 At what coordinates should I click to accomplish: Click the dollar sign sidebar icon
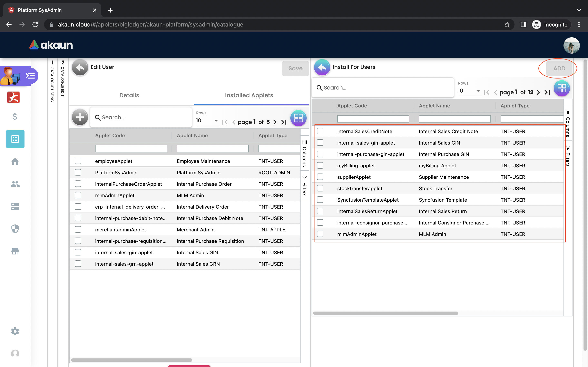[15, 117]
